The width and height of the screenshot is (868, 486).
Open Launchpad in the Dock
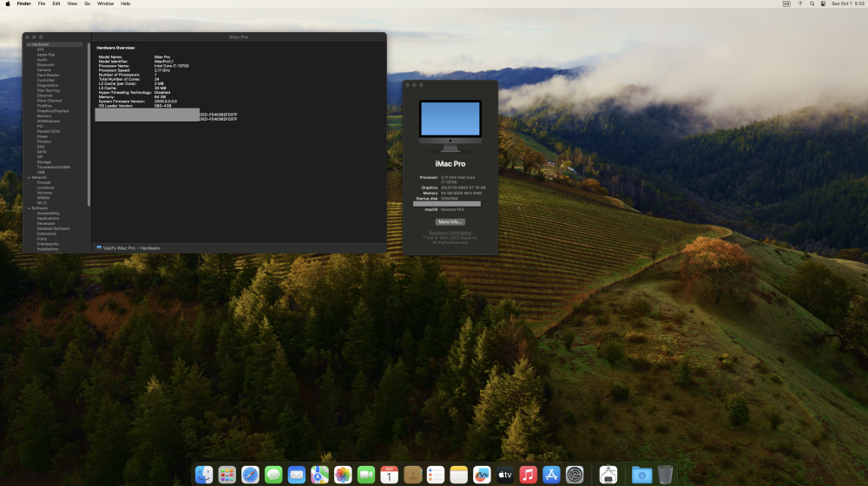click(x=227, y=475)
